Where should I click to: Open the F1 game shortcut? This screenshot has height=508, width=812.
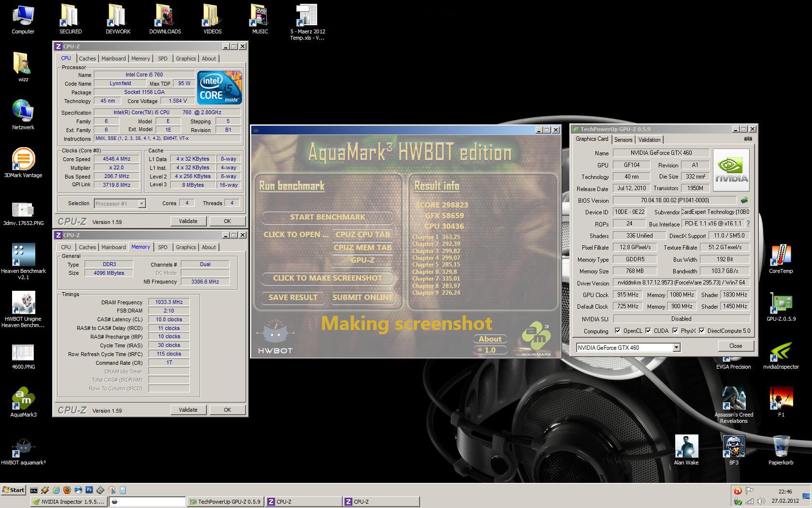click(x=781, y=402)
